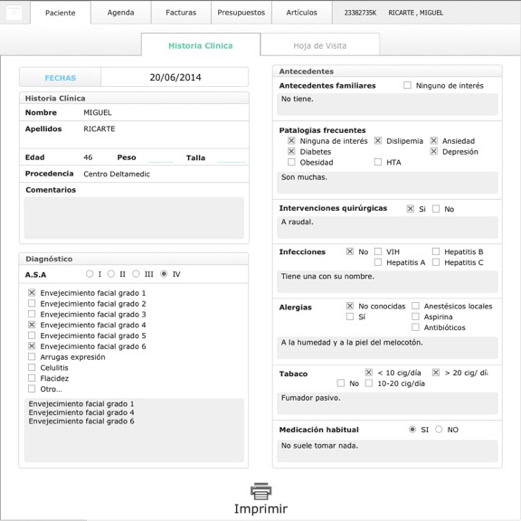This screenshot has width=521, height=521.
Task: Click the Peso input field
Action: point(160,158)
